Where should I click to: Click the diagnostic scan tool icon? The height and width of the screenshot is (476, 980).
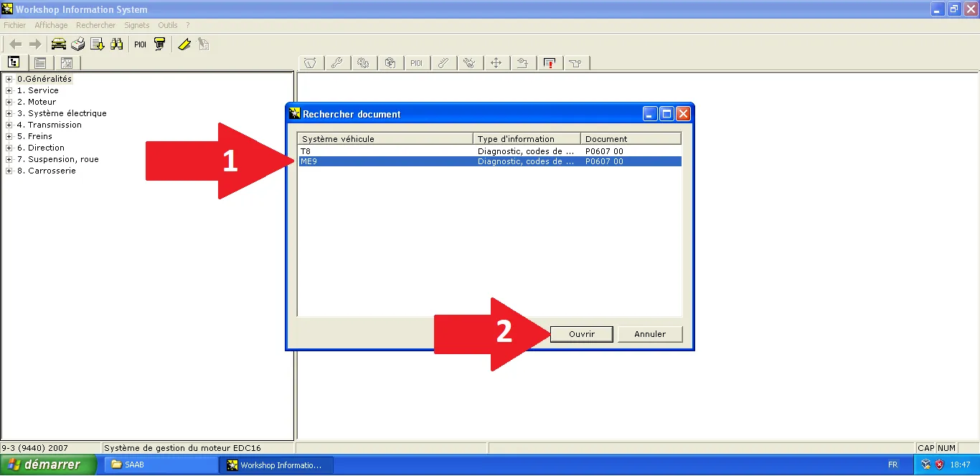coord(159,44)
